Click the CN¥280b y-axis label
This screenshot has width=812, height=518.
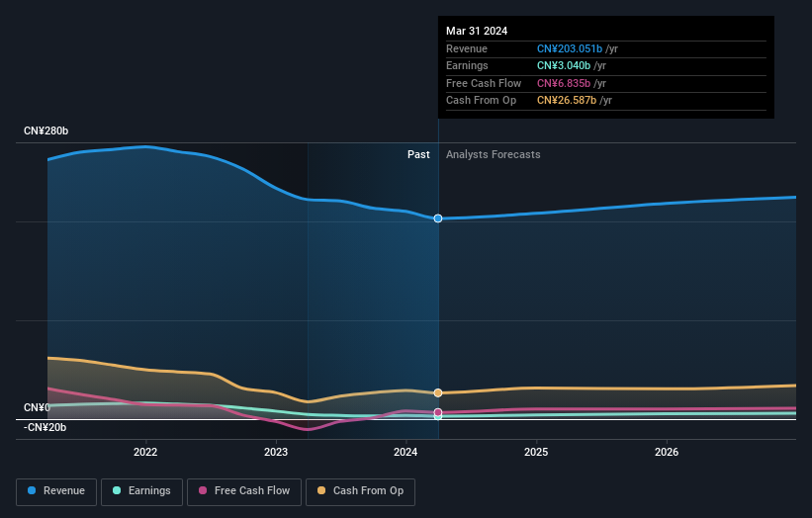[x=46, y=130]
